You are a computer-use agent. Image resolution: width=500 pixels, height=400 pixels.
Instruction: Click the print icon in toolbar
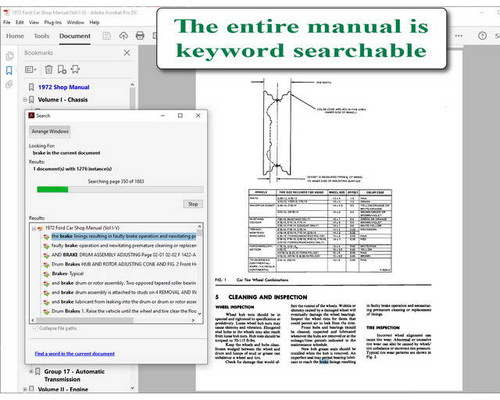[x=140, y=36]
